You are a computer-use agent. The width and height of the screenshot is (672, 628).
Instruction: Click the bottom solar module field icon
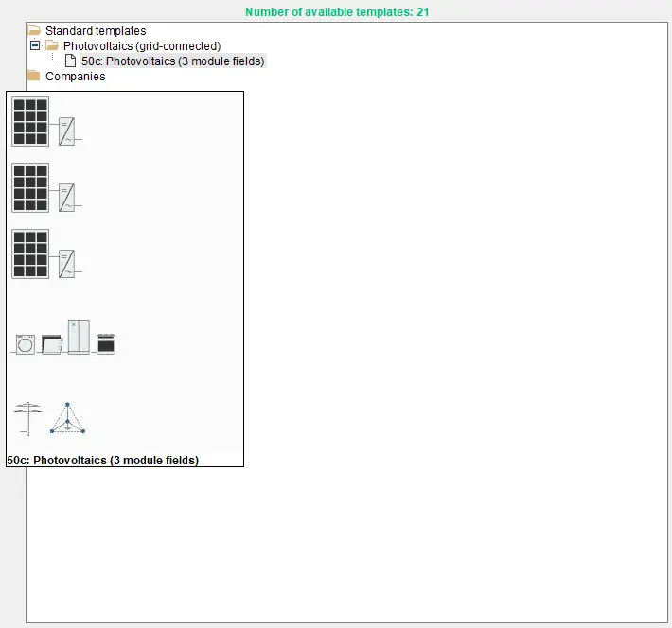[x=30, y=254]
